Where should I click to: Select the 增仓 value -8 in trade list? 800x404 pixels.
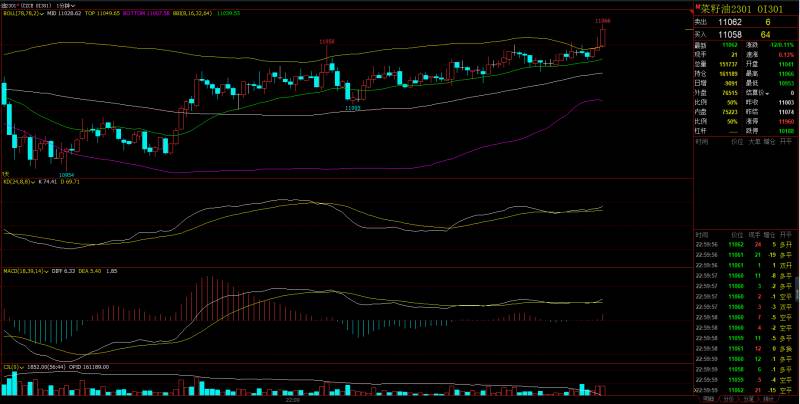tap(773, 275)
